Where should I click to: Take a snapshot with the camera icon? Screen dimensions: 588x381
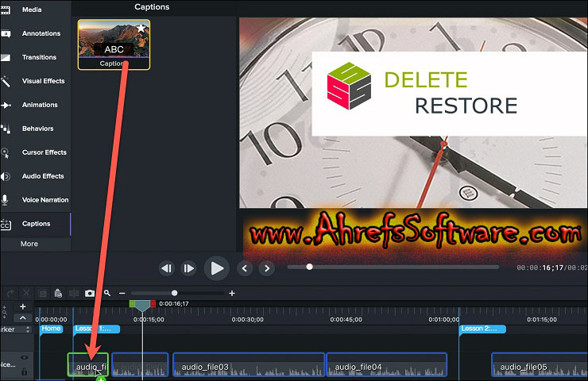(x=90, y=294)
